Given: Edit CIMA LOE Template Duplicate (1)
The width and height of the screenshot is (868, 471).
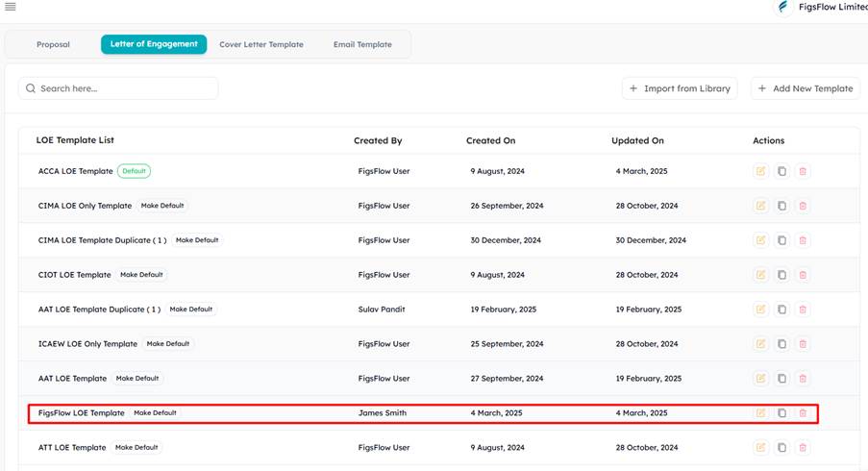Looking at the screenshot, I should point(760,240).
